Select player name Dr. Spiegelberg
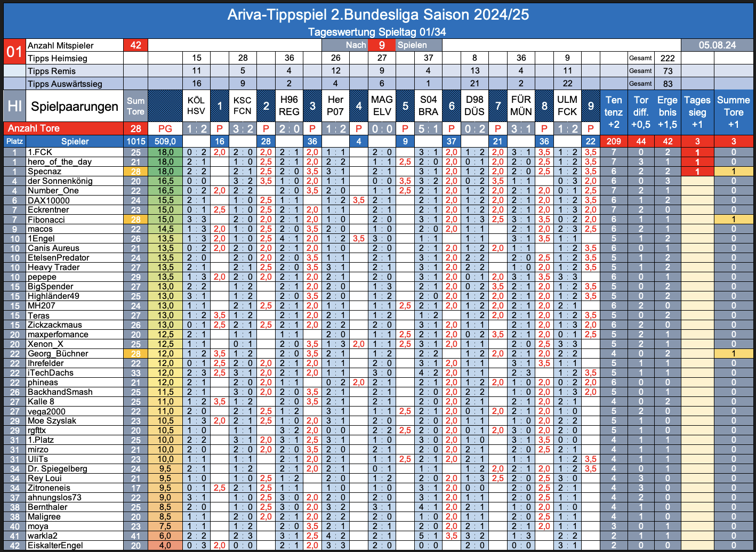 [x=58, y=468]
